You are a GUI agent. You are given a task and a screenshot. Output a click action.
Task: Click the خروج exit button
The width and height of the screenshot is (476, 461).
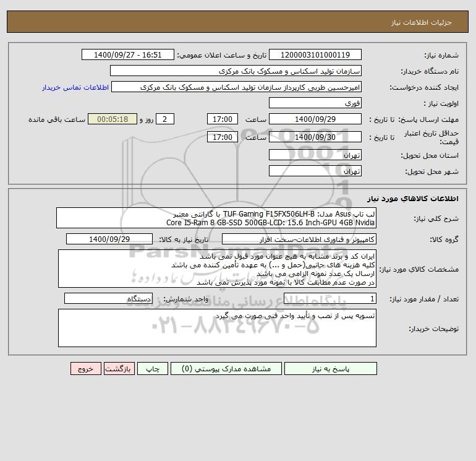[x=85, y=369]
